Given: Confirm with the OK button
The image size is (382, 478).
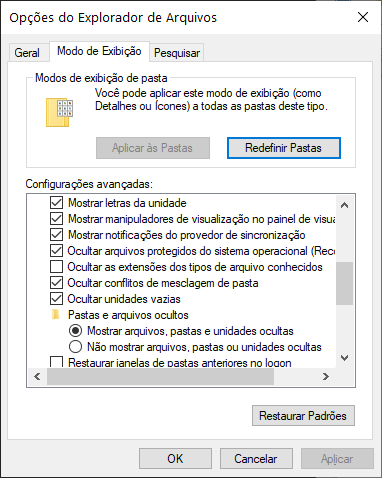Looking at the screenshot, I should pyautogui.click(x=175, y=459).
